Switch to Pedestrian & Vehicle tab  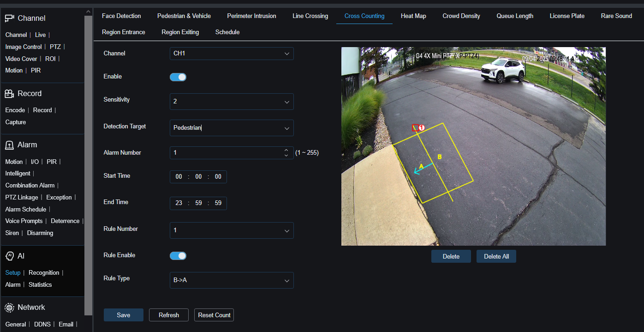pyautogui.click(x=184, y=16)
